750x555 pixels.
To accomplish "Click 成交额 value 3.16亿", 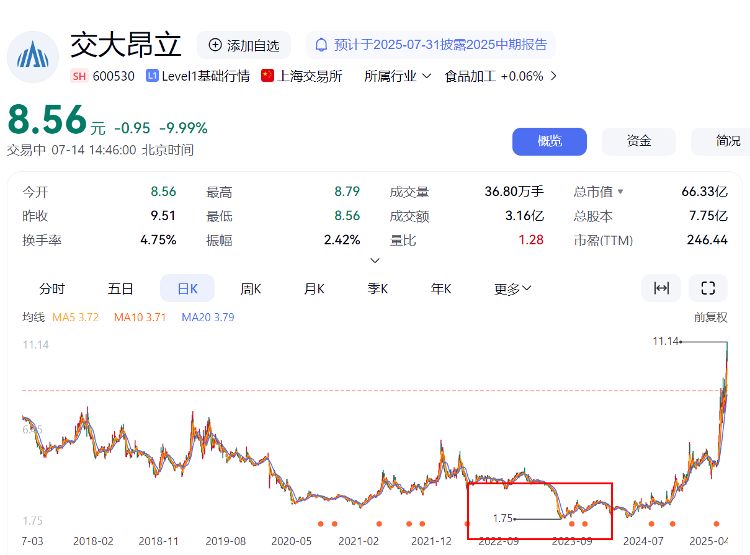I will pos(524,215).
